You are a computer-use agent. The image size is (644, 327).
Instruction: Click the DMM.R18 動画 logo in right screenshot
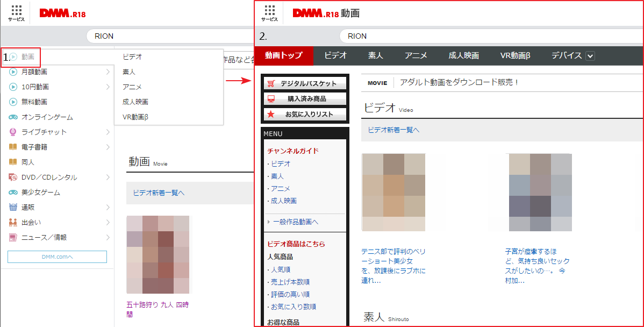pyautogui.click(x=326, y=13)
